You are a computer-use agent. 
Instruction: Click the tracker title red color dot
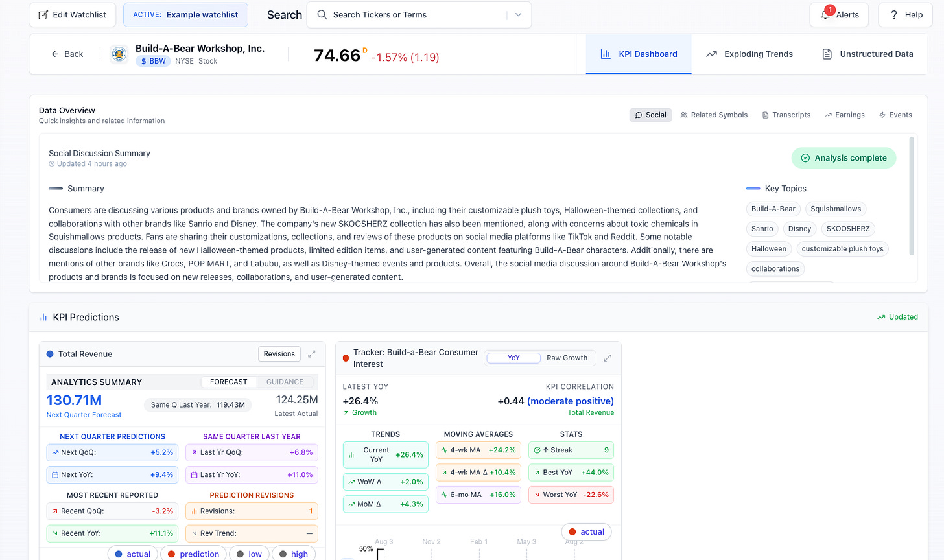point(346,358)
